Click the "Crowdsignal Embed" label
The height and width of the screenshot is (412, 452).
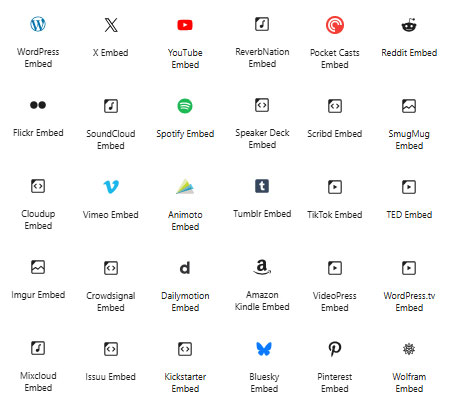tap(111, 302)
